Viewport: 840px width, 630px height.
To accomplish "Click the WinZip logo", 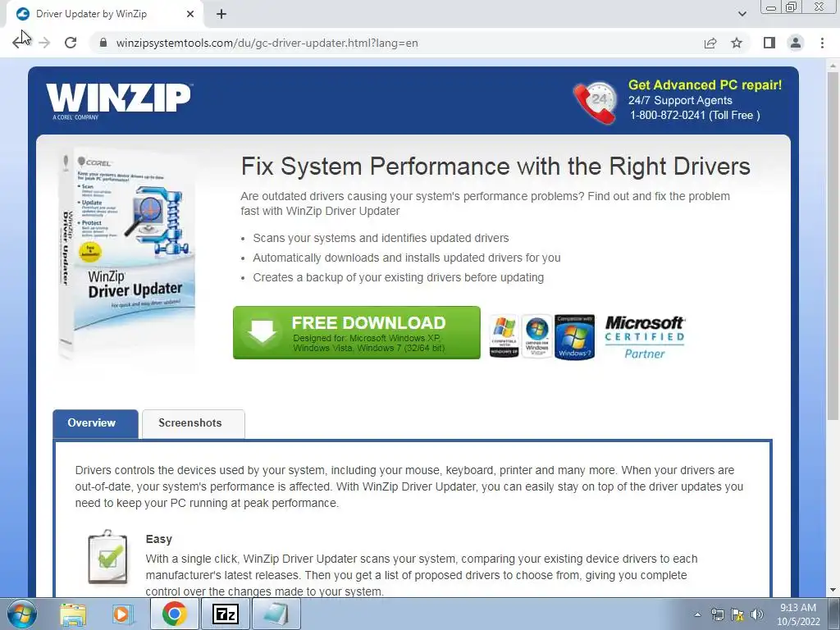I will tap(118, 100).
